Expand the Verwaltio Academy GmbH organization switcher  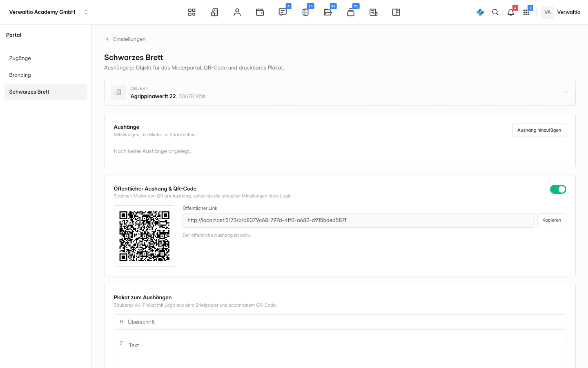point(49,12)
